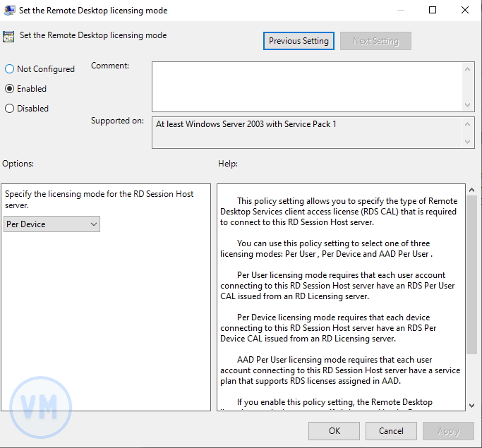Click inside the Comment text box

(x=307, y=86)
